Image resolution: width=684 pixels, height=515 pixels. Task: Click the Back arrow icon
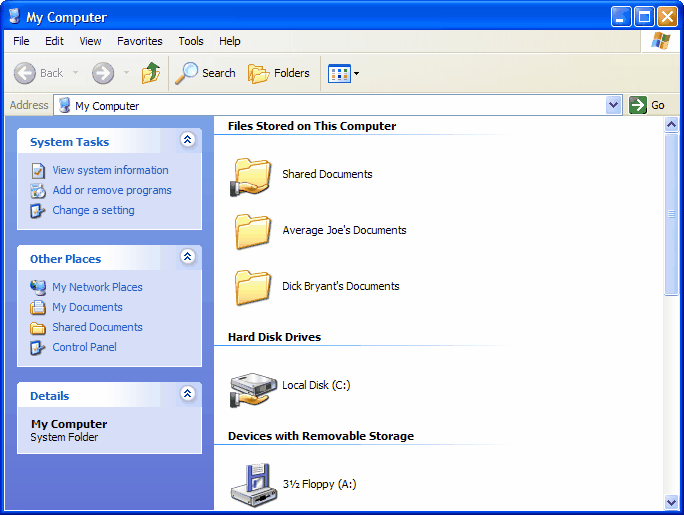pos(24,73)
